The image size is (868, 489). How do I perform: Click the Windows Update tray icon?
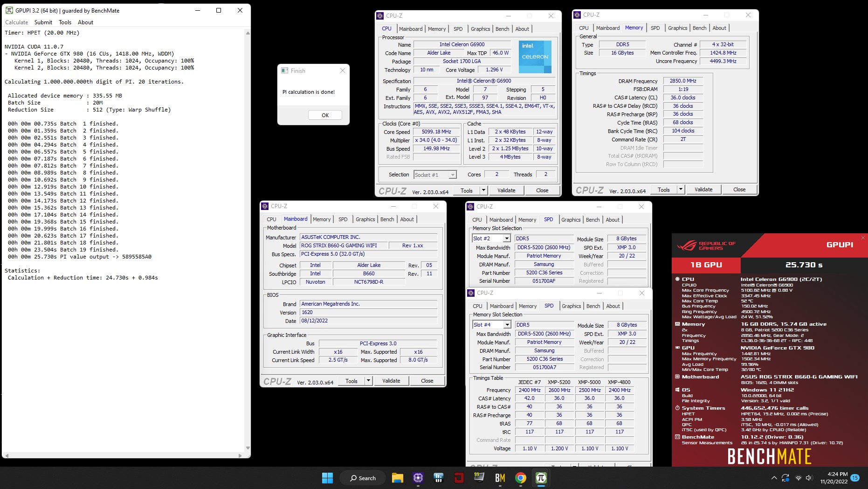pyautogui.click(x=785, y=478)
